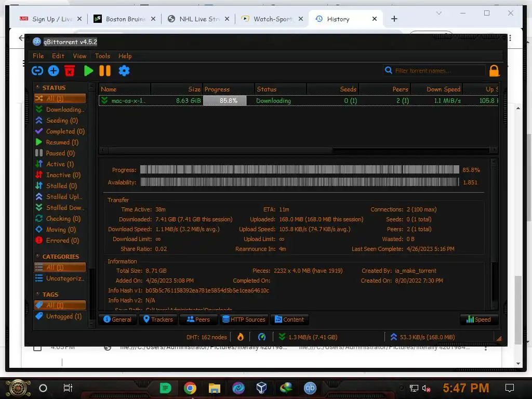This screenshot has width=532, height=399.
Task: Switch to the Content tab
Action: click(x=289, y=320)
